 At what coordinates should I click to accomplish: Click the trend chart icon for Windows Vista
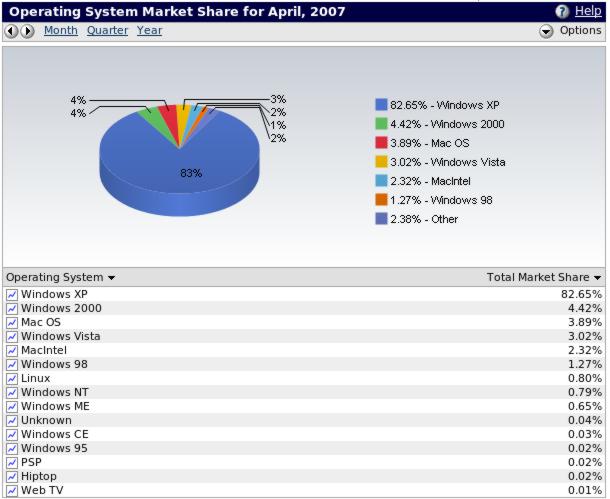click(x=12, y=337)
